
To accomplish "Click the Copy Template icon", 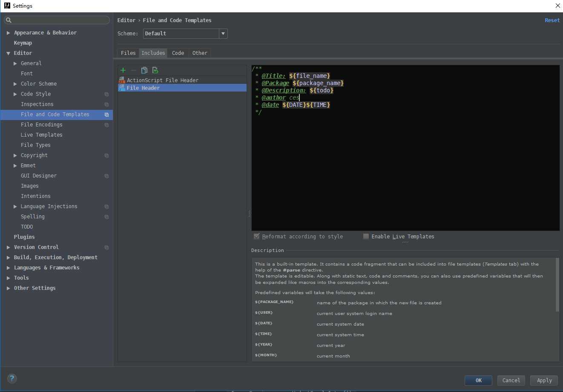I will click(x=144, y=70).
